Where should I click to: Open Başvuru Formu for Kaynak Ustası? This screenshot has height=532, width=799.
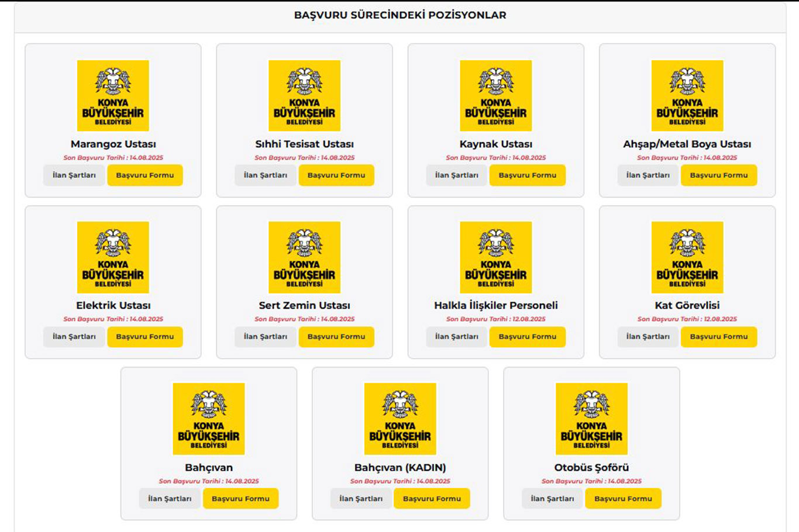[x=528, y=175]
